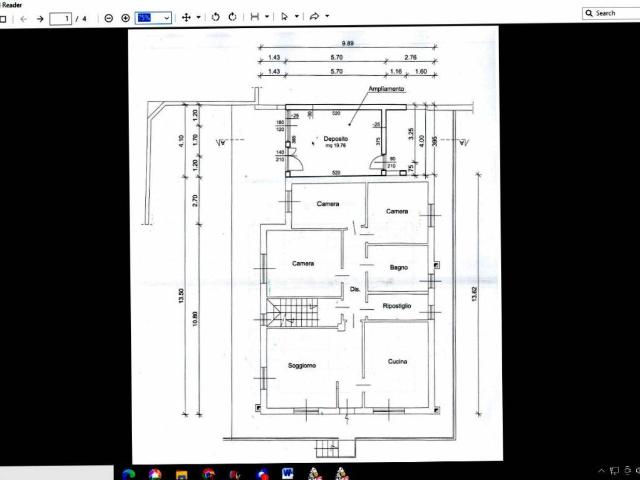
Task: Go to the previous page arrow
Action: tap(24, 18)
